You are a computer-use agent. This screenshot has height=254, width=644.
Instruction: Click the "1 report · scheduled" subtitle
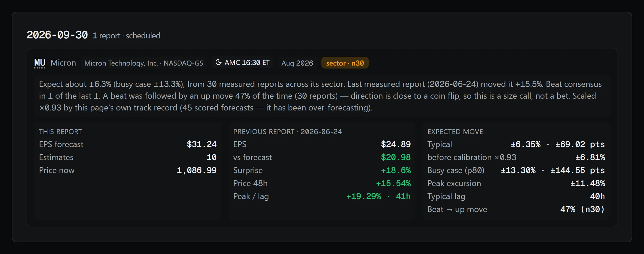point(126,36)
